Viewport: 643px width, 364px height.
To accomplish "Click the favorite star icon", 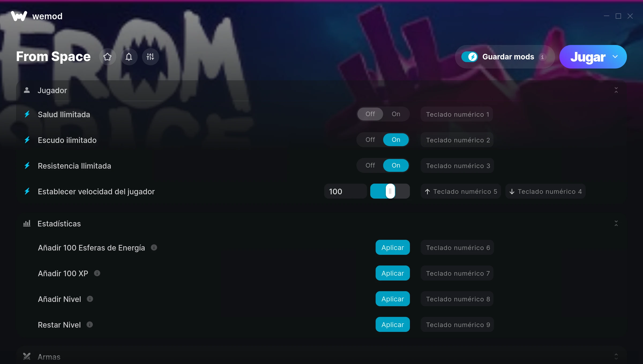I will 107,57.
